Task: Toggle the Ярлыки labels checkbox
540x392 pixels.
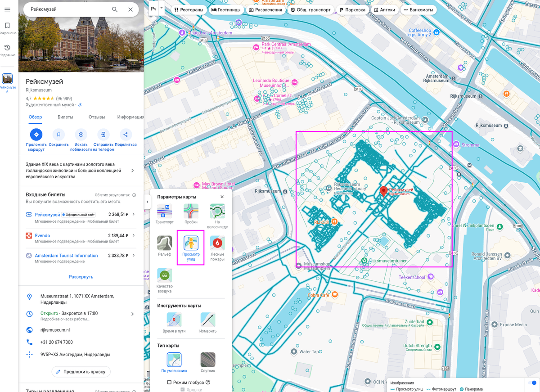Action: 183,390
